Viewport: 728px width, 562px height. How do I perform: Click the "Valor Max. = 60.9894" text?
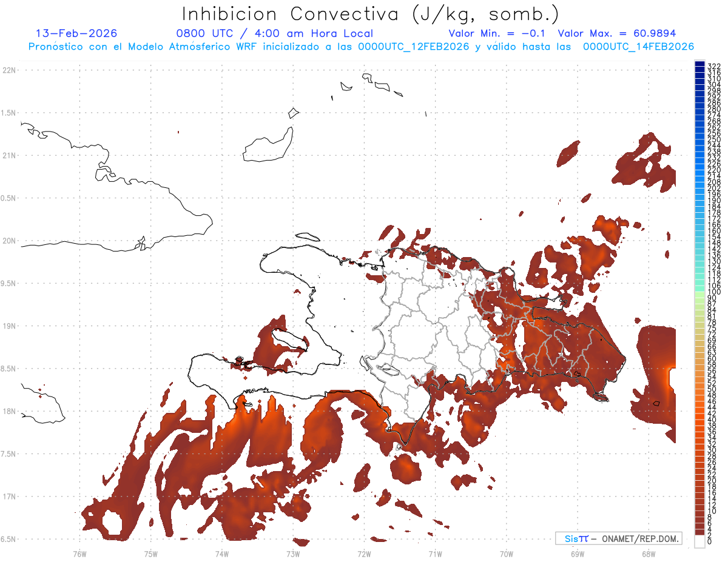tap(617, 33)
